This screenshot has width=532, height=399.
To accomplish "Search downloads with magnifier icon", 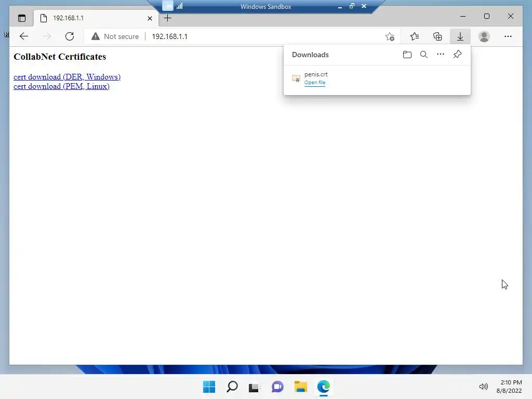I will pyautogui.click(x=424, y=55).
